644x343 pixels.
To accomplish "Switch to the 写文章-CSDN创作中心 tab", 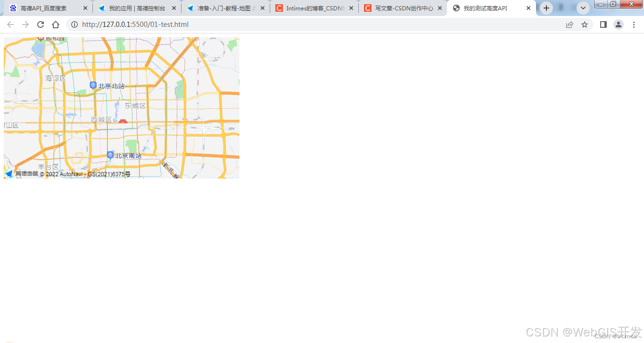I will click(x=403, y=8).
